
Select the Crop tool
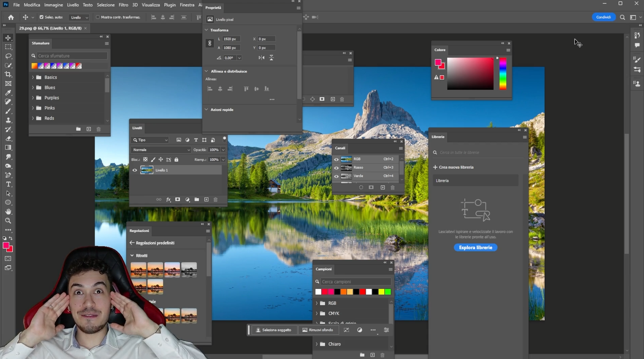click(8, 75)
